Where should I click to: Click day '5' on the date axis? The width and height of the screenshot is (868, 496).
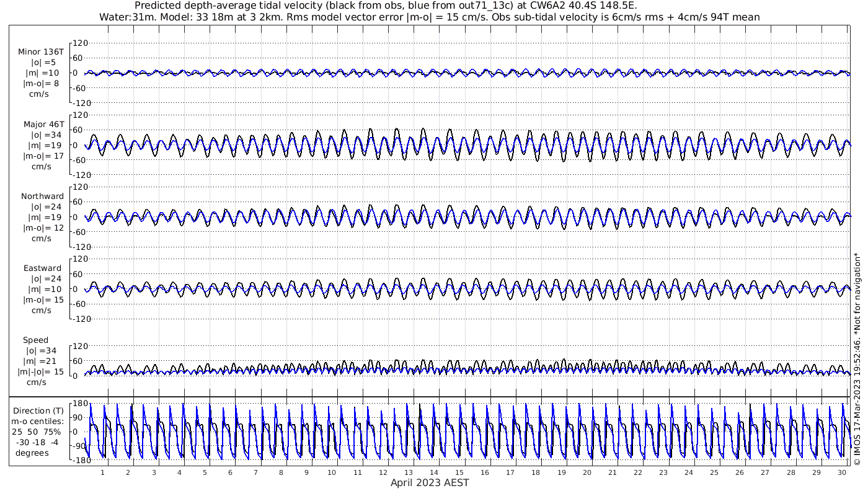205,472
